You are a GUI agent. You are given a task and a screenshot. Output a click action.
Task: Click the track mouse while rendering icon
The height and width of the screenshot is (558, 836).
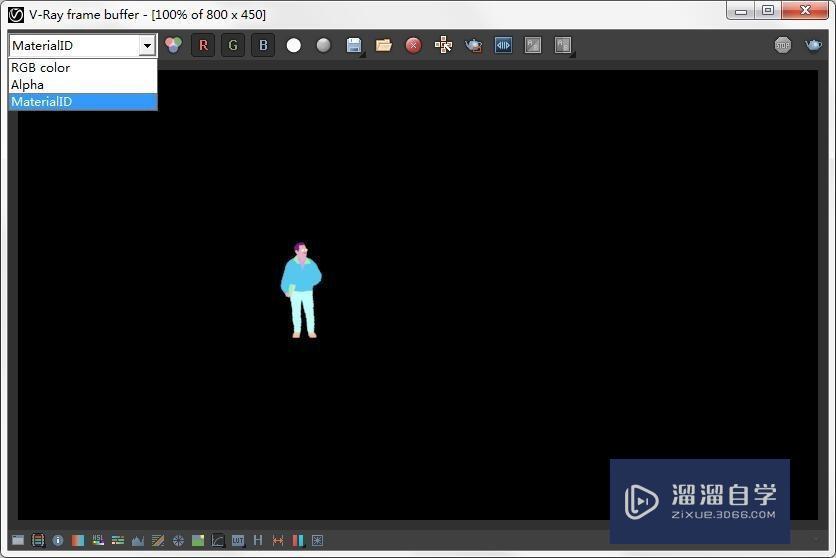444,45
